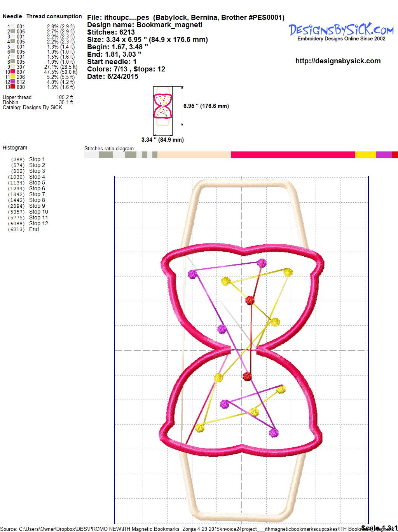Viewport: 398px width, 532px height.
Task: Click Stop 1 in the histogram list
Action: [37, 159]
